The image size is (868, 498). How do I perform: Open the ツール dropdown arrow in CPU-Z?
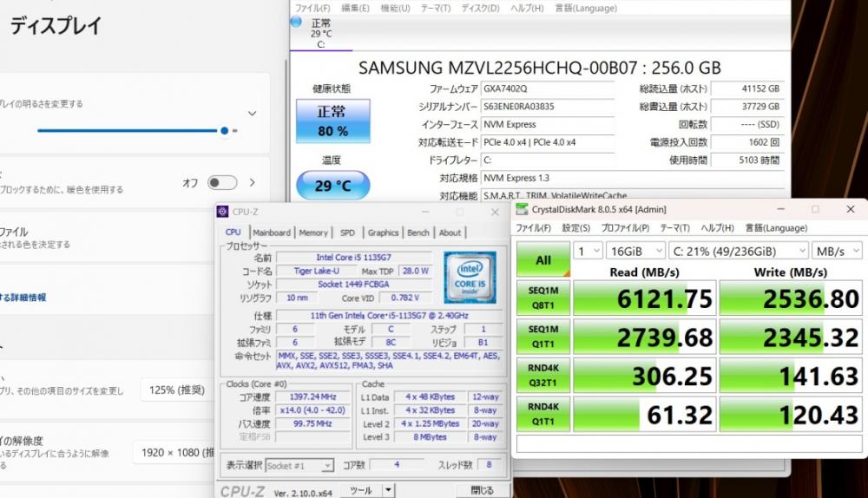[x=389, y=490]
